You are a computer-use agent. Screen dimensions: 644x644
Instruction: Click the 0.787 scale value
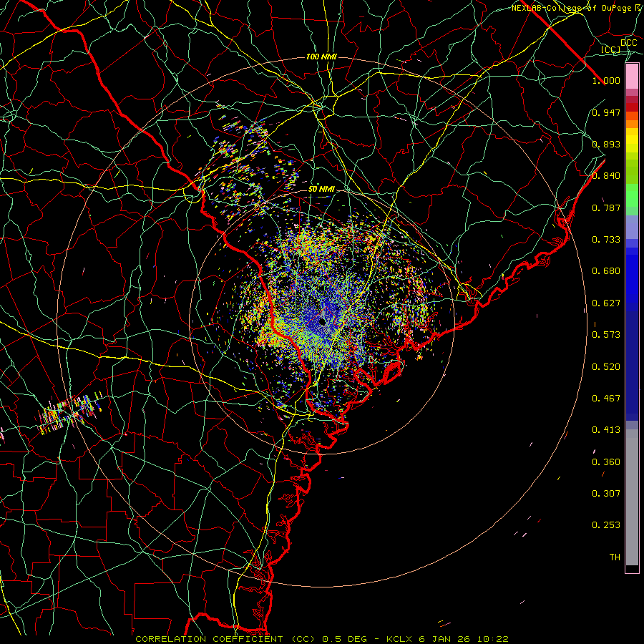click(606, 208)
